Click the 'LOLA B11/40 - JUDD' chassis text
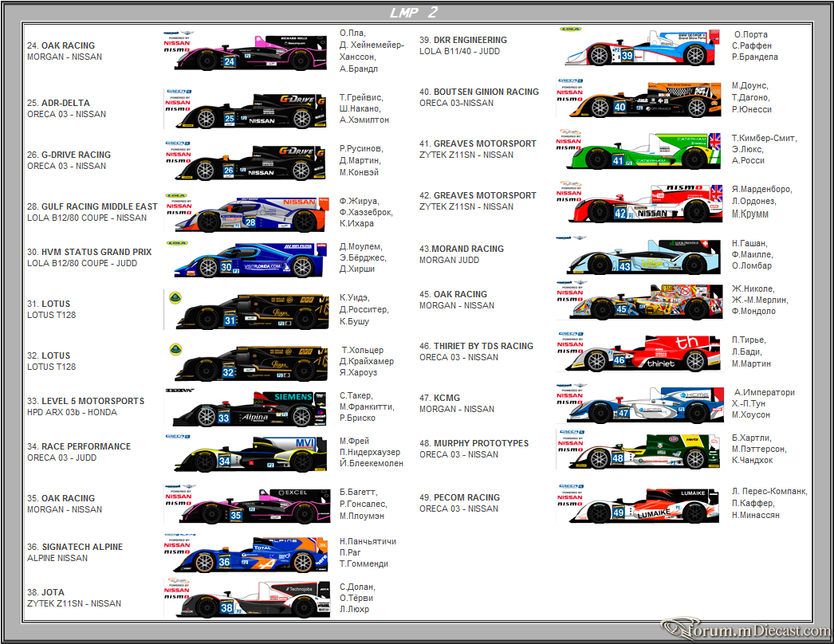834x644 pixels. (x=459, y=51)
